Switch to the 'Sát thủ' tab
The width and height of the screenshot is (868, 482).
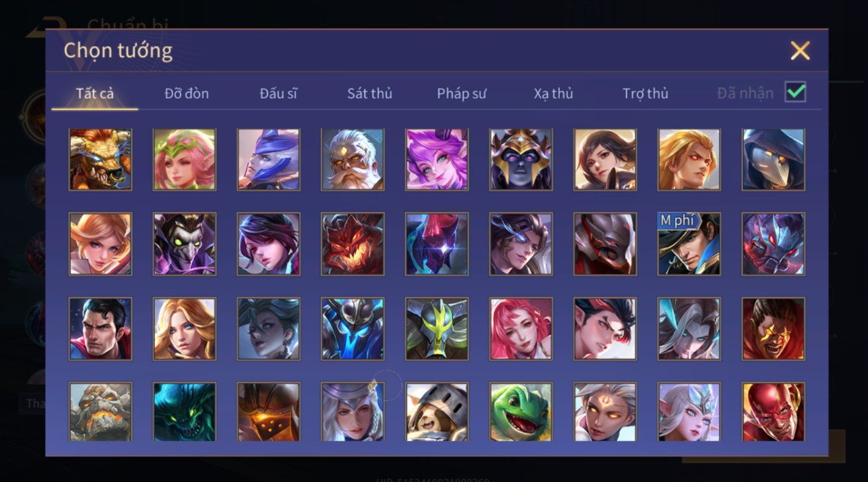tap(370, 94)
